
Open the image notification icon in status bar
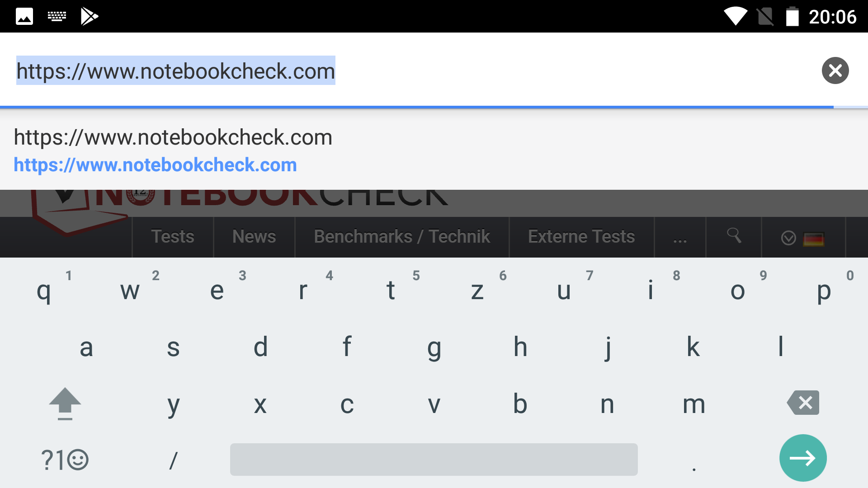pos(24,17)
